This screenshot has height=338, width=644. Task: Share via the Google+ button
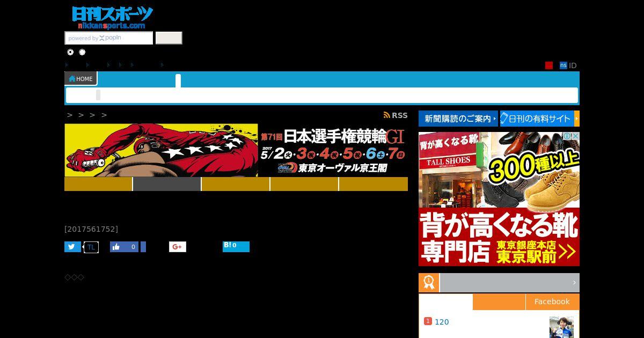[x=178, y=247]
